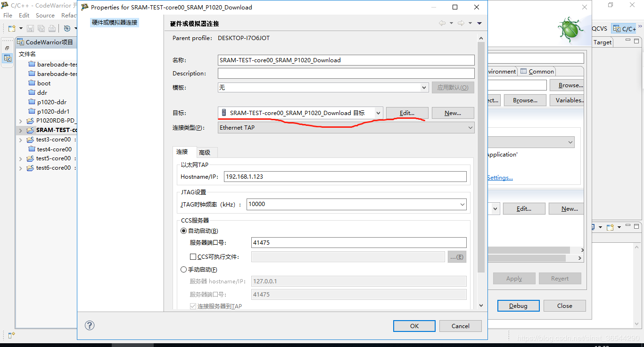Click the help question mark icon
The width and height of the screenshot is (644, 347).
pos(90,325)
